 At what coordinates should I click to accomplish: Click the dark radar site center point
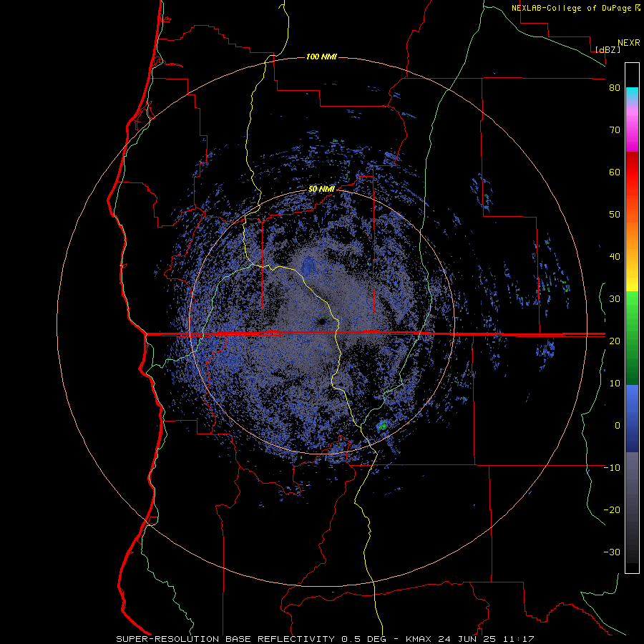(321, 321)
